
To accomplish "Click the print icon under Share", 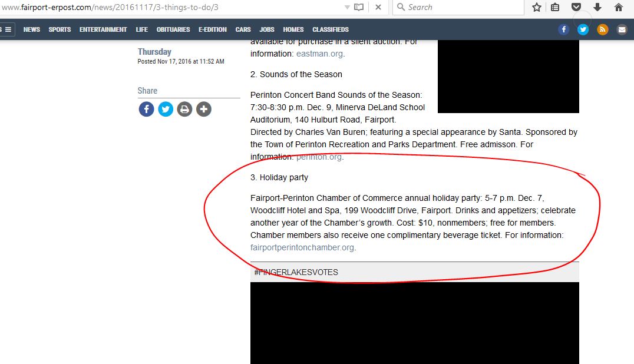I will tap(184, 109).
